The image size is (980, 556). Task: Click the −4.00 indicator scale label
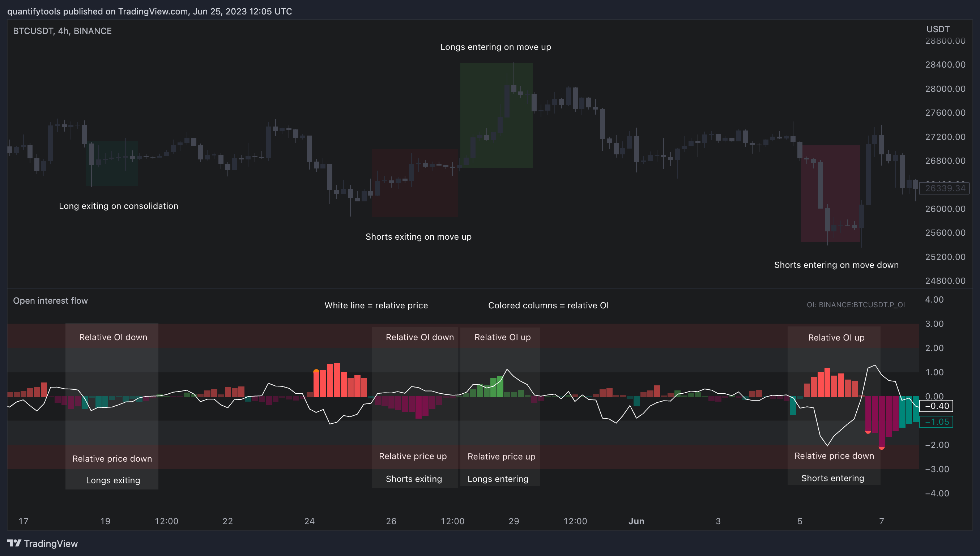[x=937, y=493]
